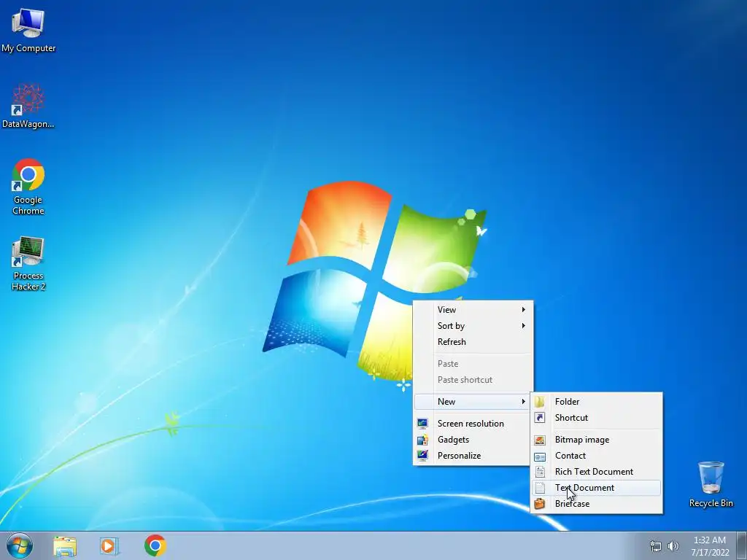The image size is (747, 560).
Task: Choose Refresh from the context menu
Action: [x=473, y=342]
